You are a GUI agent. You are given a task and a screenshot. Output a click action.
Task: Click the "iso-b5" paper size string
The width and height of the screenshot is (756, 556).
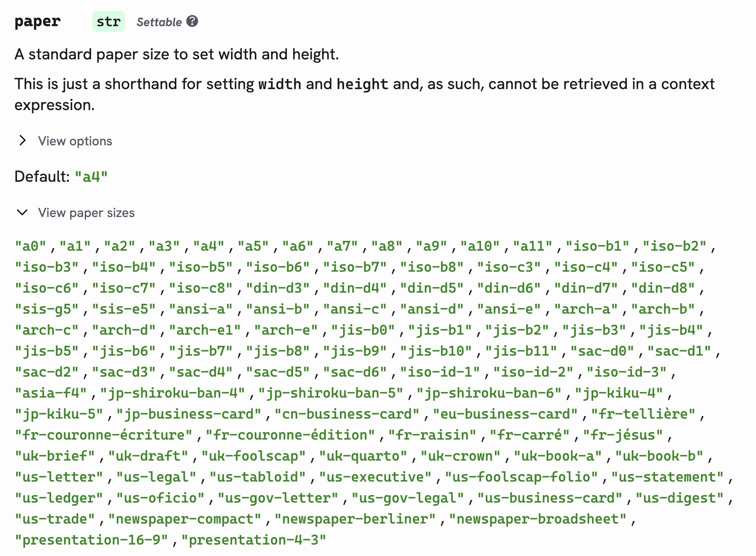(200, 267)
